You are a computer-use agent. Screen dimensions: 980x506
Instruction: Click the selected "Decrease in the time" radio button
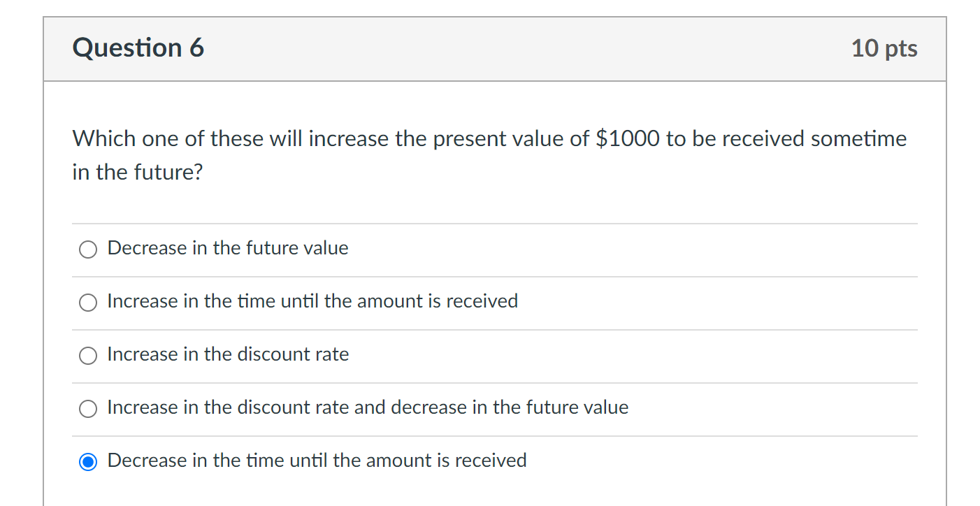[x=88, y=462]
